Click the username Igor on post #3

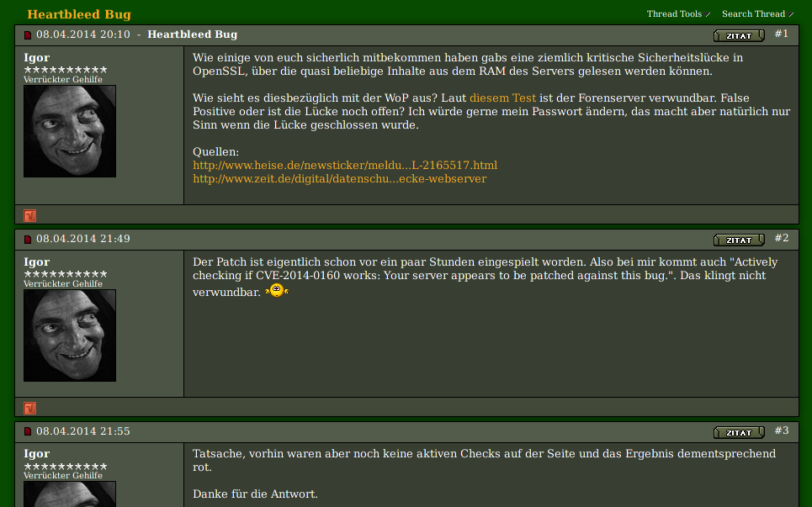click(37, 454)
